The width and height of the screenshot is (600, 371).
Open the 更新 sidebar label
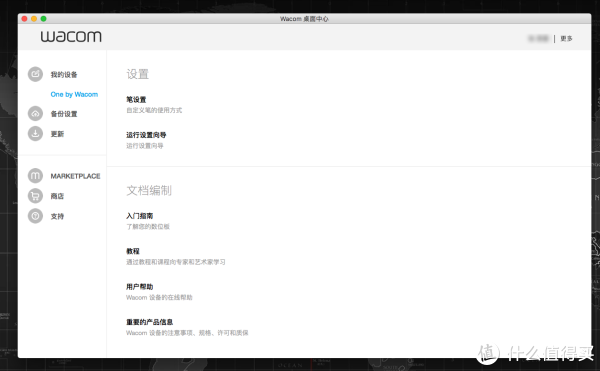(57, 134)
